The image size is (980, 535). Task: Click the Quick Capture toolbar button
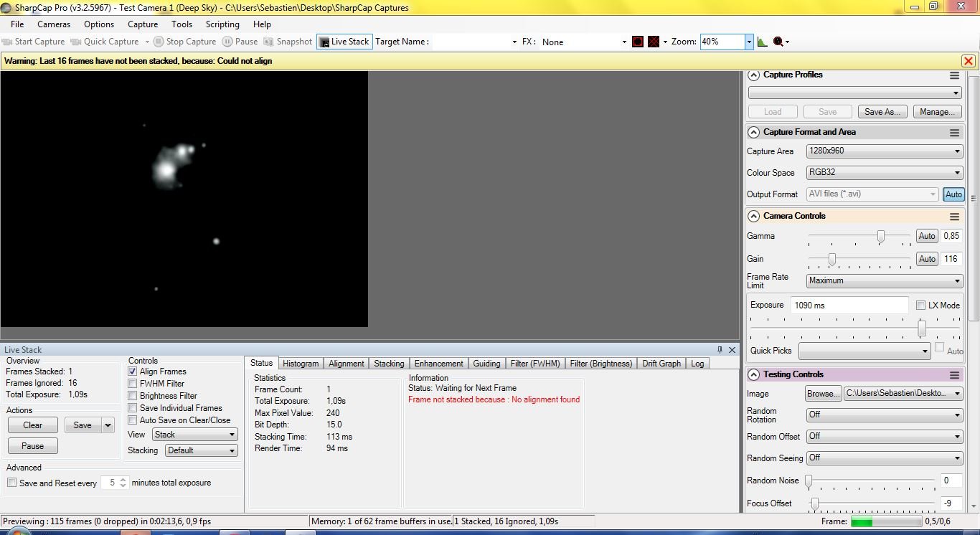105,42
